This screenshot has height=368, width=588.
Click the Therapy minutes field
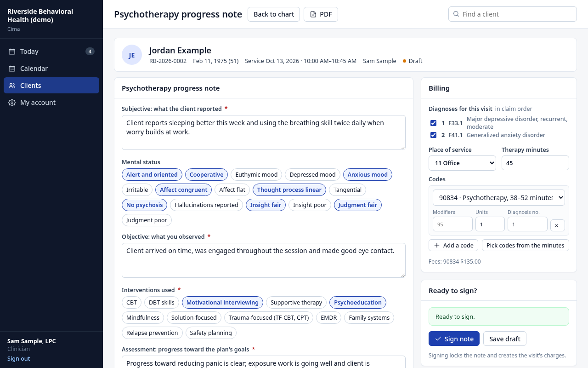pyautogui.click(x=535, y=163)
